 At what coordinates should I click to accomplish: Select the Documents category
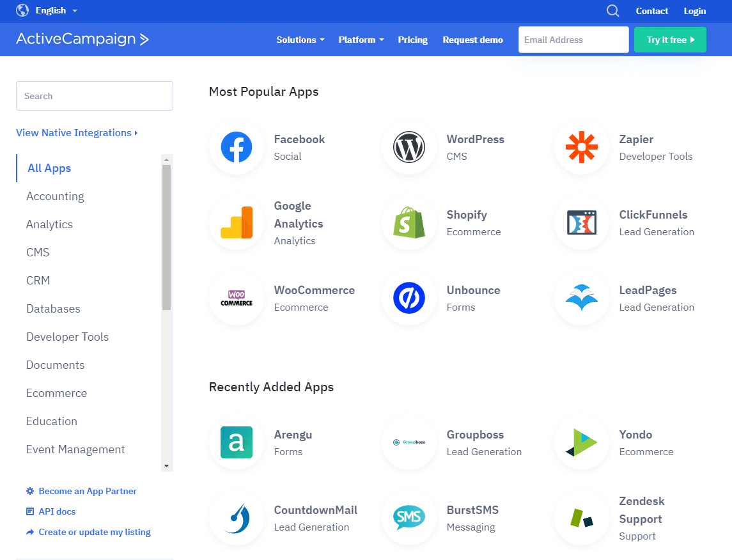[55, 365]
